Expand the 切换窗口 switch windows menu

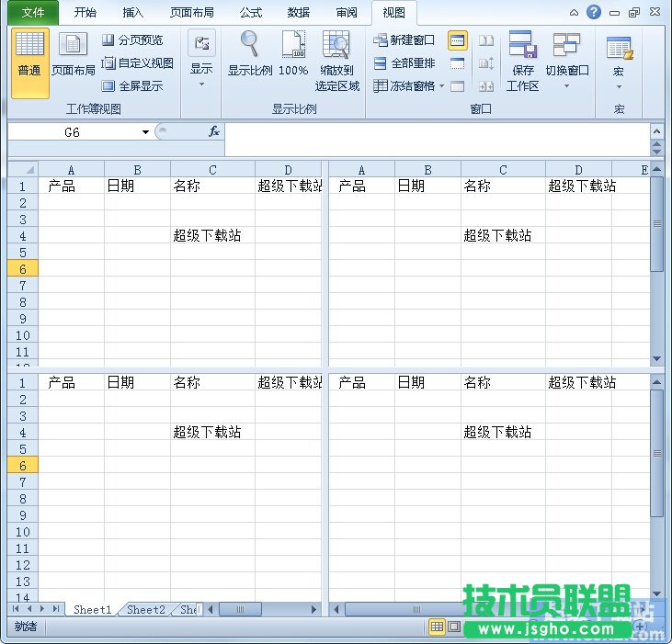tap(566, 61)
